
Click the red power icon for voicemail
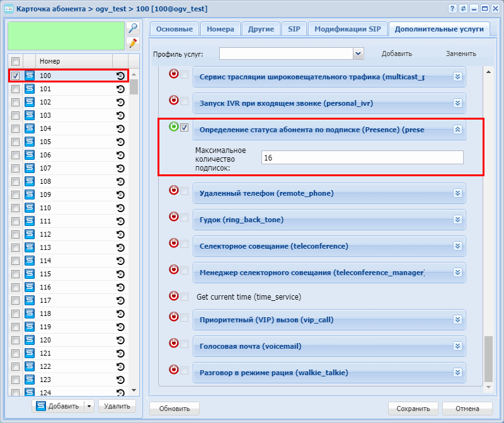[174, 343]
